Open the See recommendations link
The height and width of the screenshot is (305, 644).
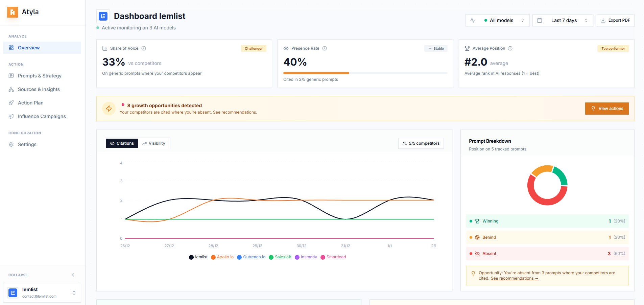(x=512, y=278)
